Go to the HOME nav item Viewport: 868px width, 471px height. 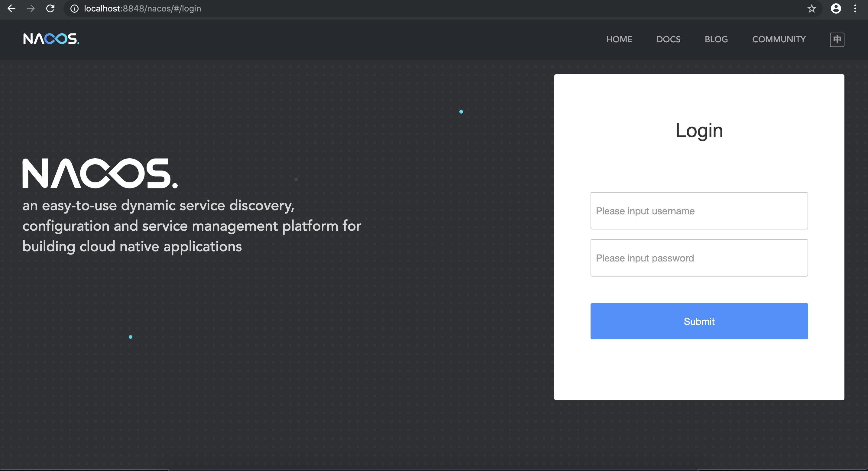619,39
